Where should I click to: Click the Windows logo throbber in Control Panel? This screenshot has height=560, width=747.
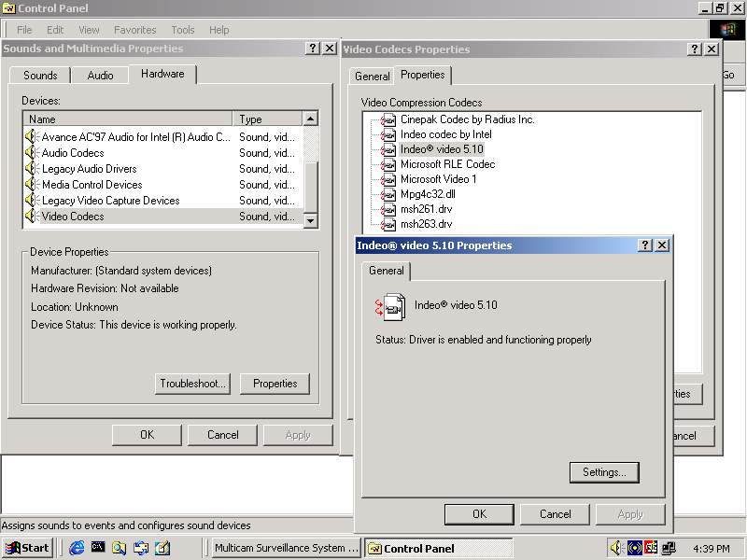pos(727,30)
